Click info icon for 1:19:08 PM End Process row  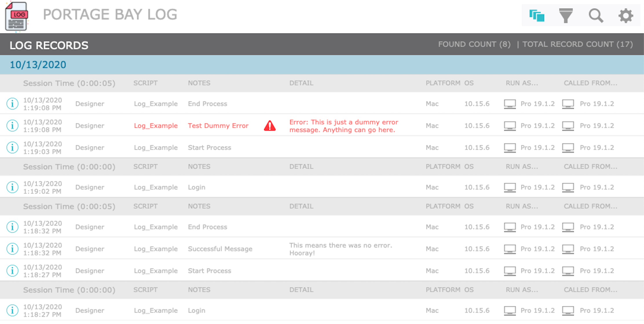12,104
